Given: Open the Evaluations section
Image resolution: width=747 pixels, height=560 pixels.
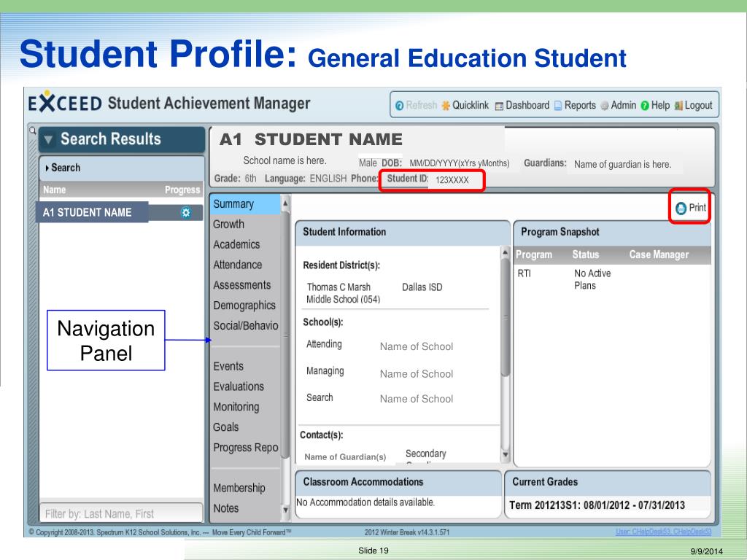Looking at the screenshot, I should tap(239, 386).
